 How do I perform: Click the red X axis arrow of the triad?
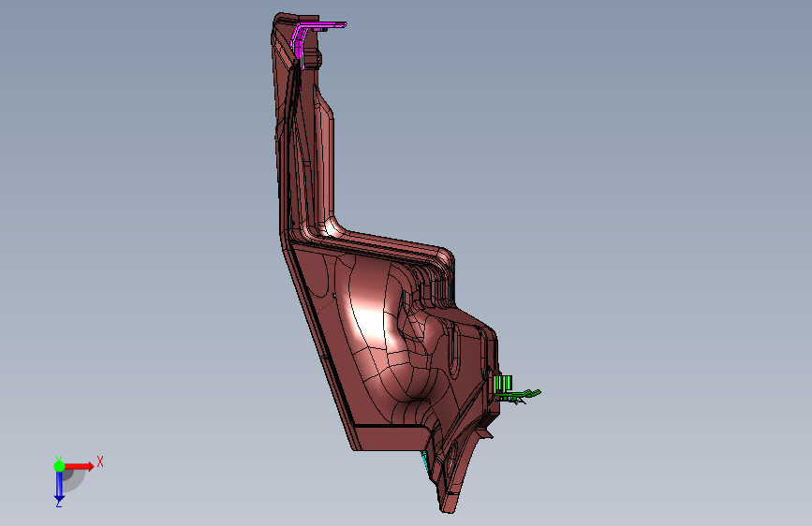pos(79,466)
